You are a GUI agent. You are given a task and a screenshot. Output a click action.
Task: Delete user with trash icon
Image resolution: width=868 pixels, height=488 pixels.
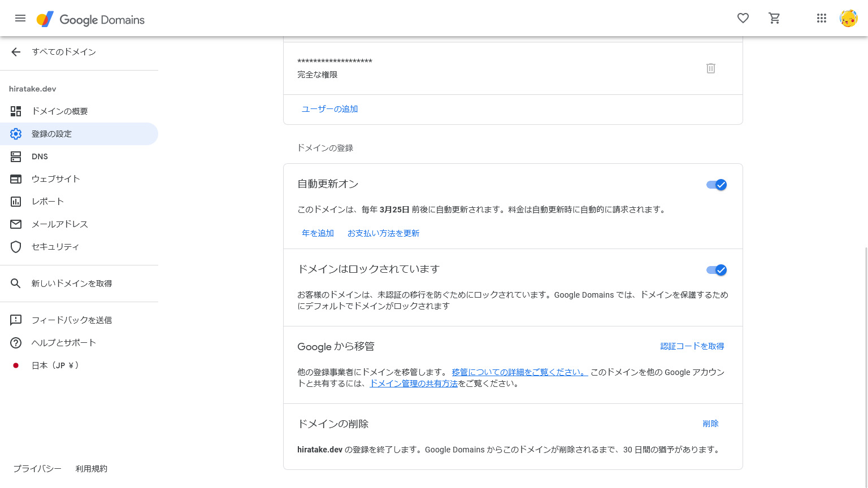tap(711, 68)
